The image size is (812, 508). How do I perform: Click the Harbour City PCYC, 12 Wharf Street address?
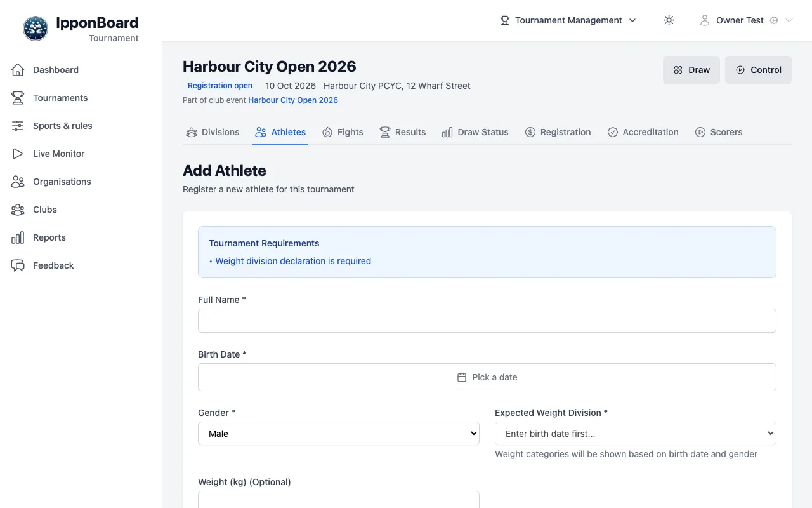pos(397,86)
